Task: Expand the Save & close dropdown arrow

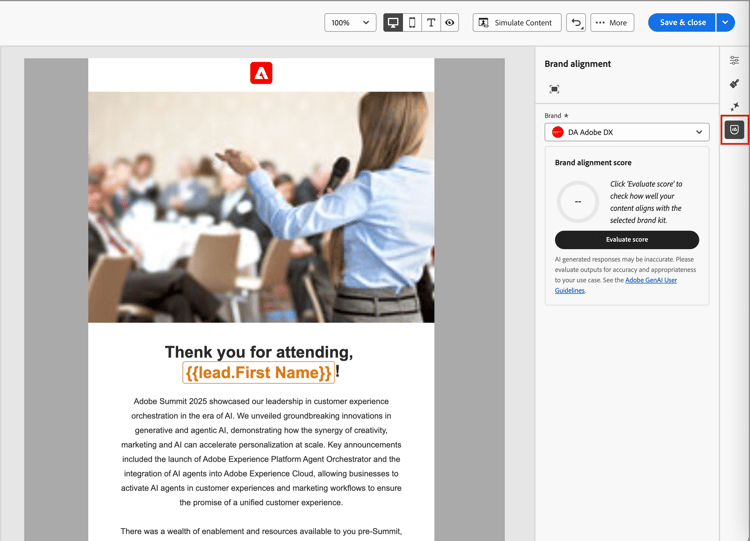Action: (726, 22)
